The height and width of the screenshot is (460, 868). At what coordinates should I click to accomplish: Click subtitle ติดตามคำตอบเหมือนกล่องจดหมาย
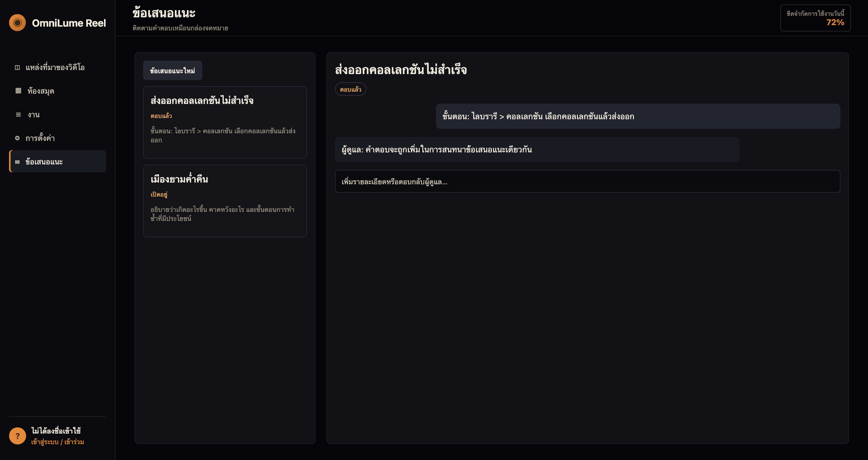[180, 28]
